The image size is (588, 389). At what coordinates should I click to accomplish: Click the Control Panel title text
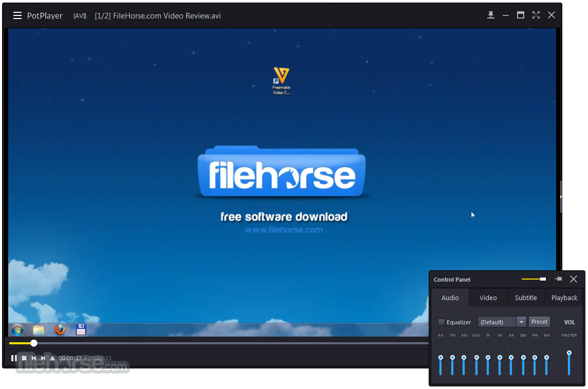tap(452, 280)
